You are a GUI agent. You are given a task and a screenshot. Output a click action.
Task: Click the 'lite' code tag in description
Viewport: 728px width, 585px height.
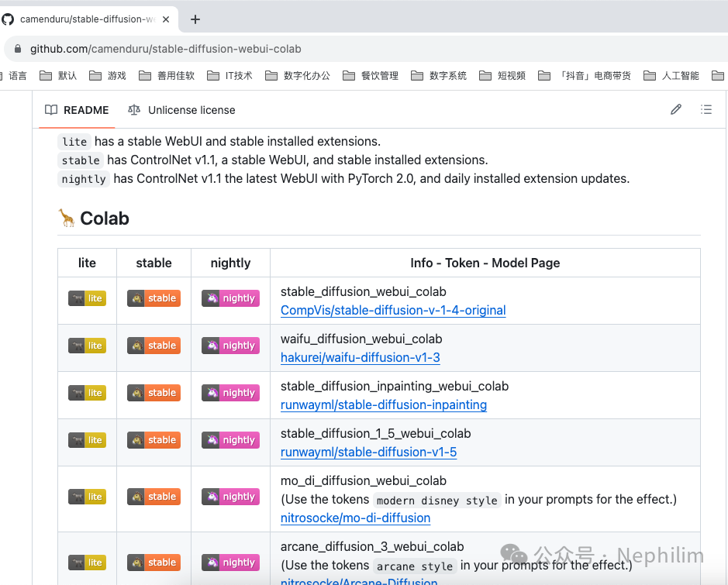point(74,142)
